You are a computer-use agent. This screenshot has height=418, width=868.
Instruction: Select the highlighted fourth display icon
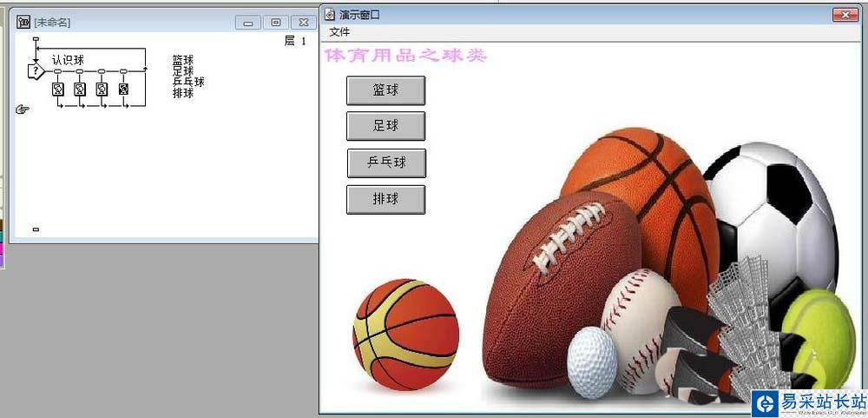(123, 90)
